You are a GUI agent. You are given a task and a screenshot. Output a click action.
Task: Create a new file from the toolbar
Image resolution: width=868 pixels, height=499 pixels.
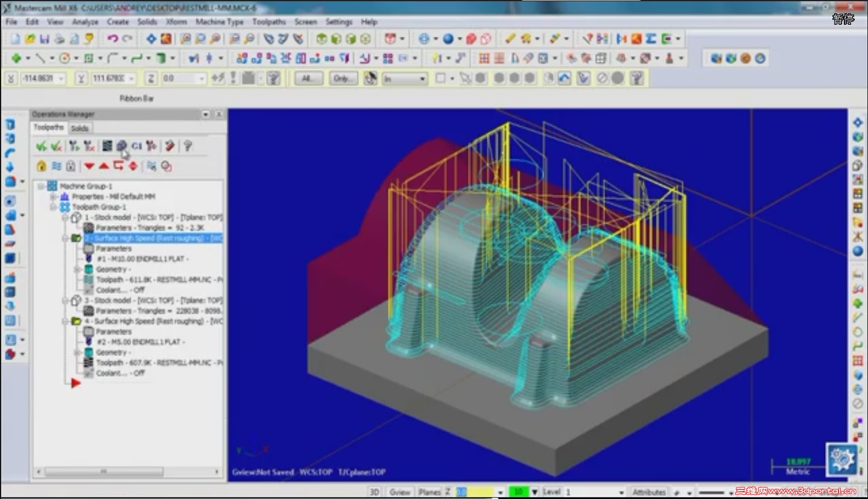click(16, 39)
